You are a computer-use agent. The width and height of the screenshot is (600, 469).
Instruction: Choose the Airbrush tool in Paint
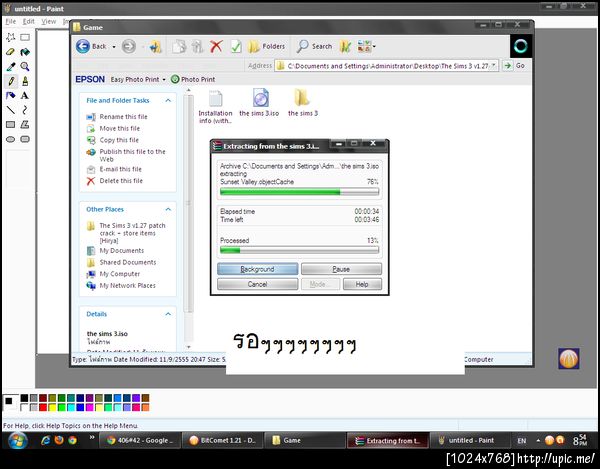11,95
